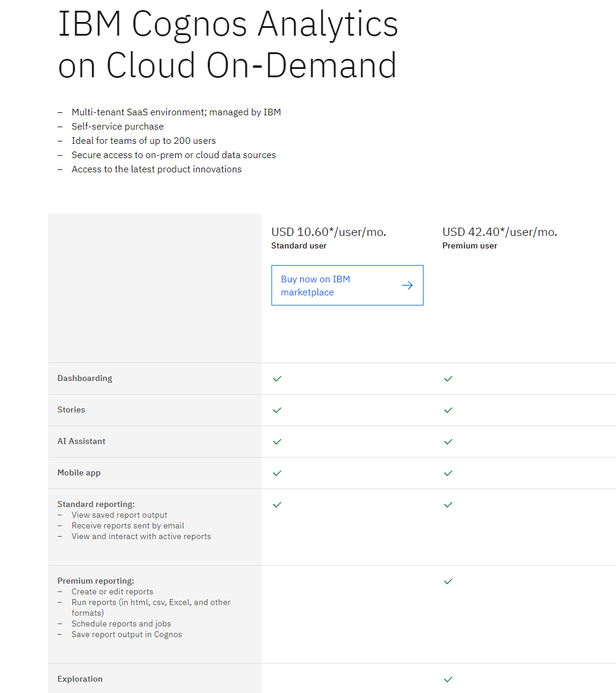
Task: Click the Premium reporting checkmark under Premium user
Action: click(x=448, y=581)
